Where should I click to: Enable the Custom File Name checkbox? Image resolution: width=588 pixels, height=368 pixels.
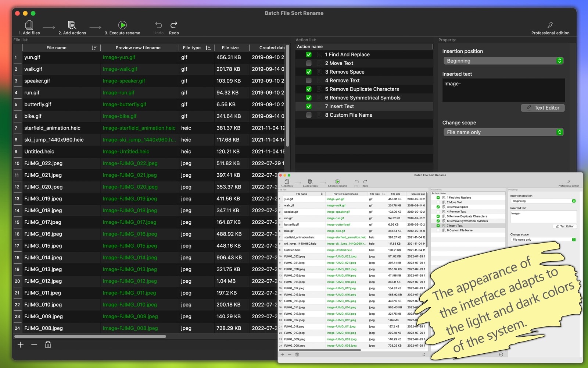pyautogui.click(x=309, y=115)
